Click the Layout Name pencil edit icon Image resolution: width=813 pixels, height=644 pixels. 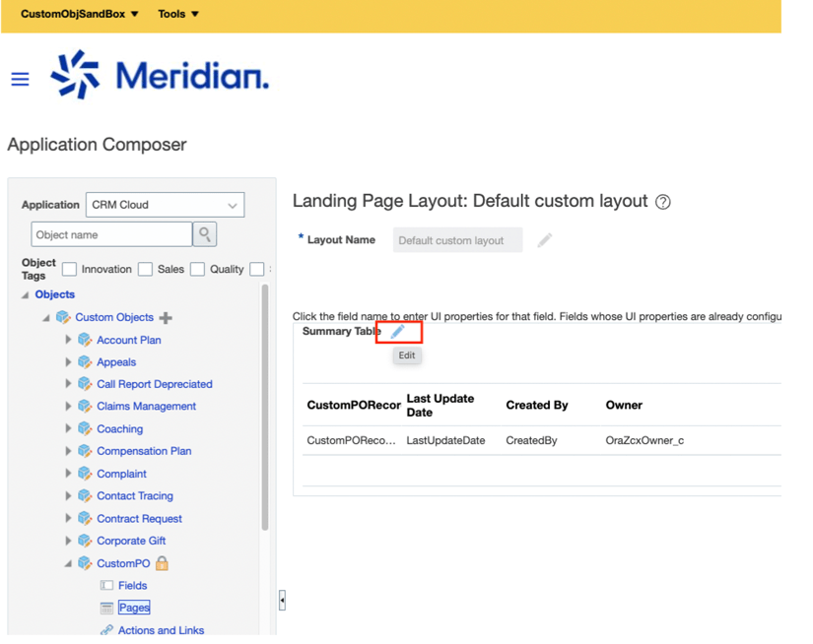coord(544,240)
